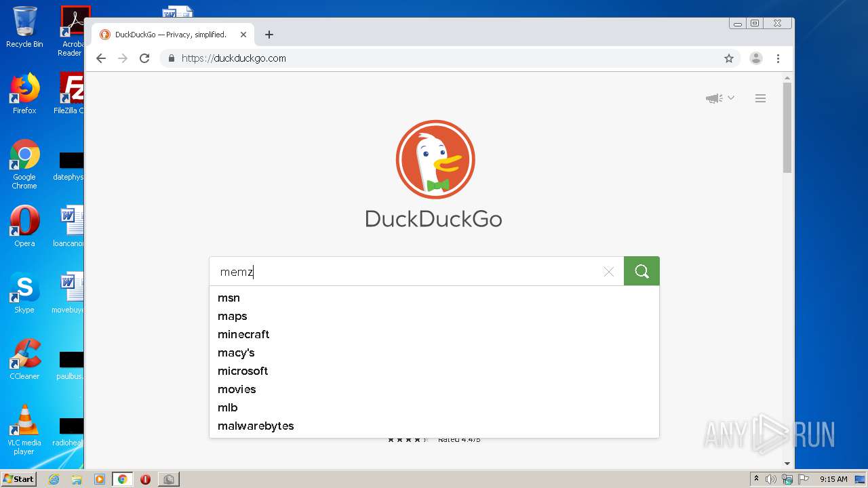
Task: Reload the page
Action: [x=144, y=58]
